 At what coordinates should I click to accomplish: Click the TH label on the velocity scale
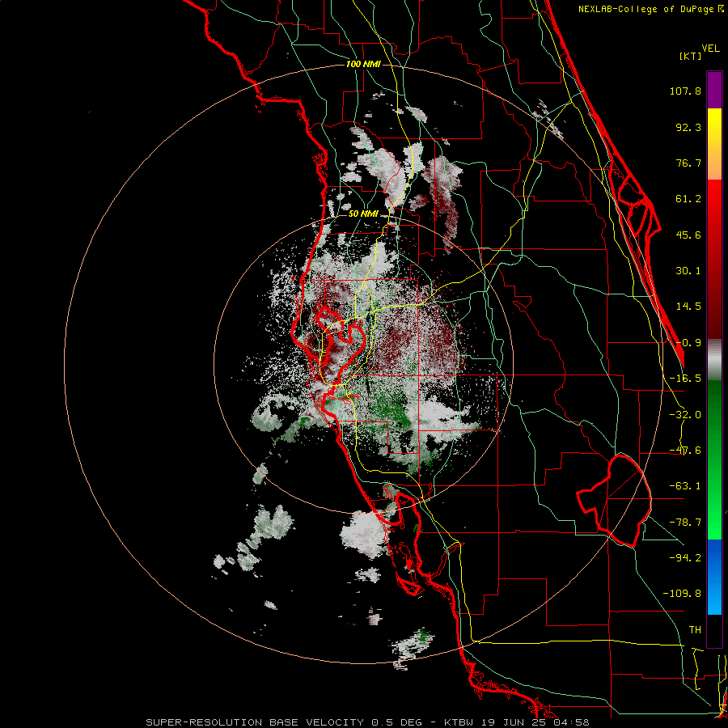pyautogui.click(x=695, y=630)
